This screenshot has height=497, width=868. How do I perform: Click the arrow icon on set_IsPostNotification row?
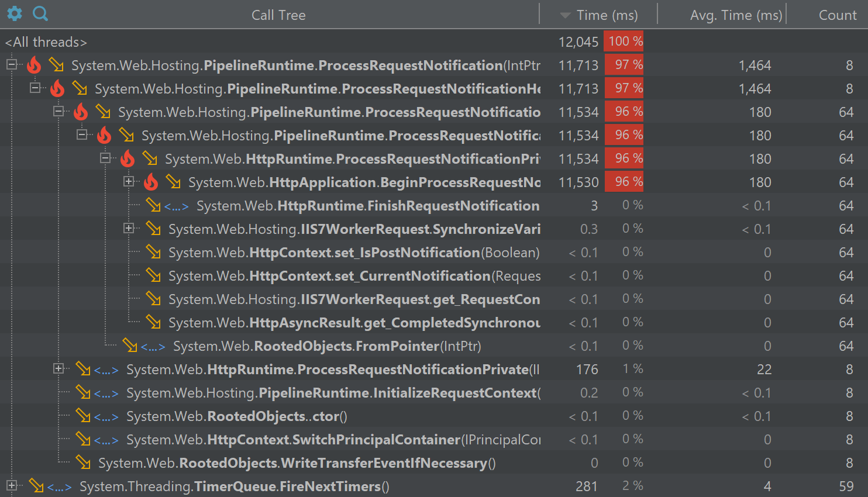coord(153,252)
